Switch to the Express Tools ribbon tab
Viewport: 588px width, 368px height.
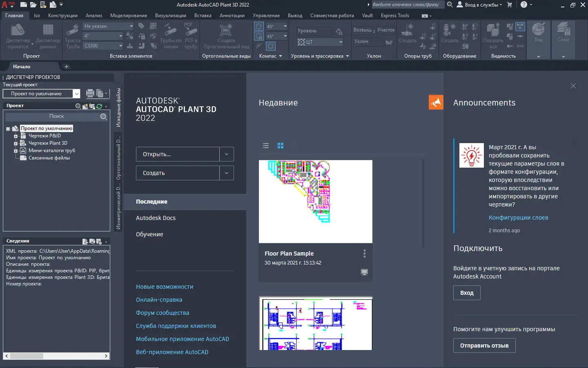coord(394,16)
